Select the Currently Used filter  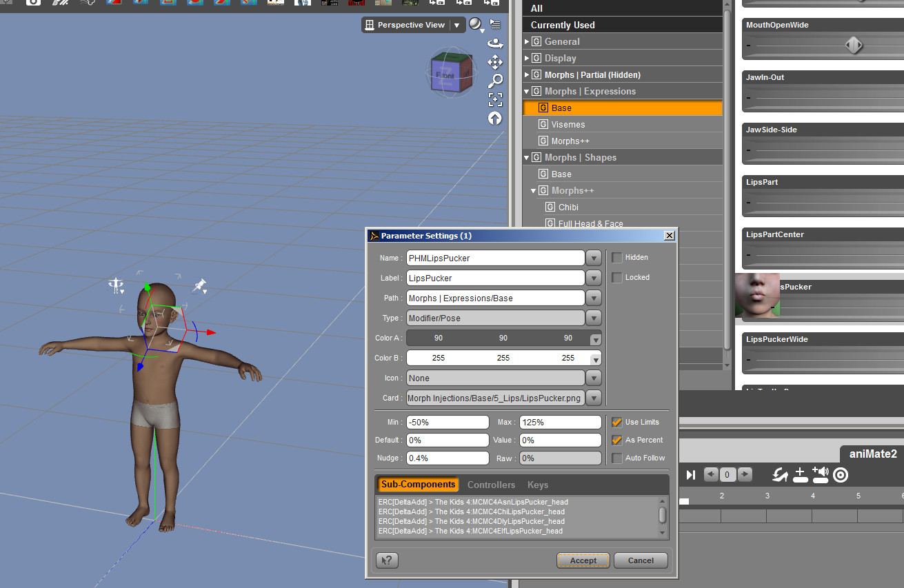(623, 25)
